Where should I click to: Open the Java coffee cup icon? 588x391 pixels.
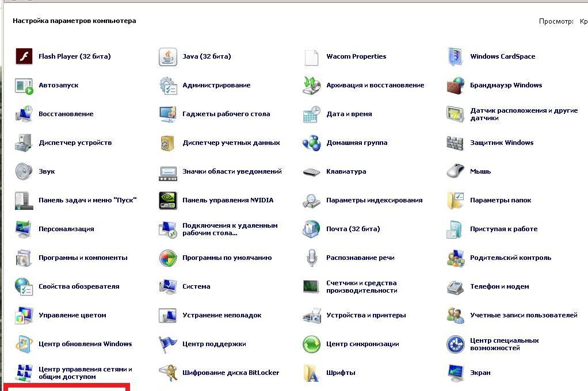168,56
